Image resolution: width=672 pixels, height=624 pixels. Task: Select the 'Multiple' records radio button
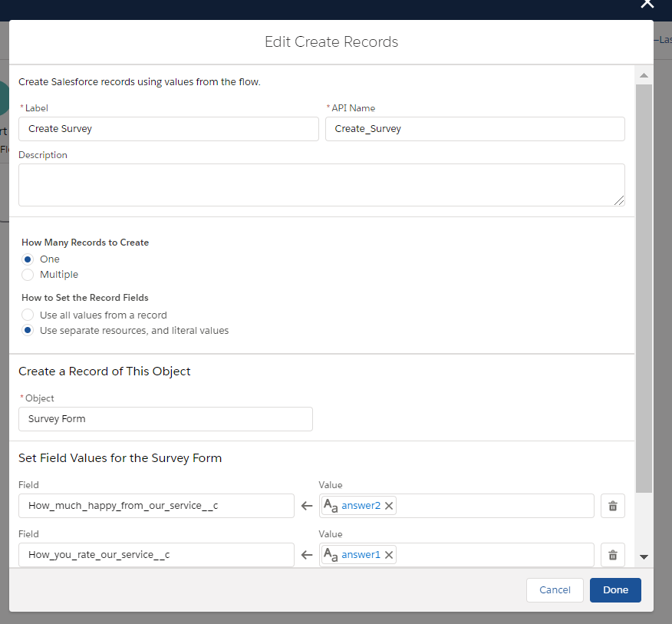pyautogui.click(x=28, y=275)
